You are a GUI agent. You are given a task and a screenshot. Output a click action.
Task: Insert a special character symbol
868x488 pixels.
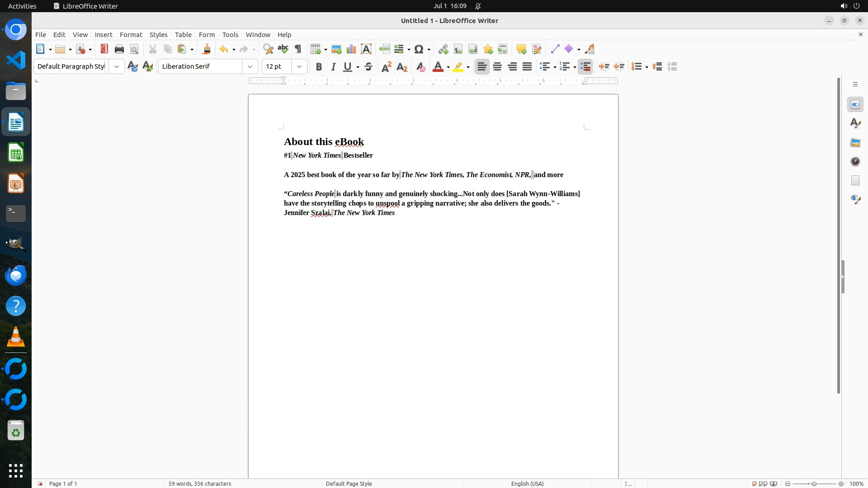click(419, 49)
